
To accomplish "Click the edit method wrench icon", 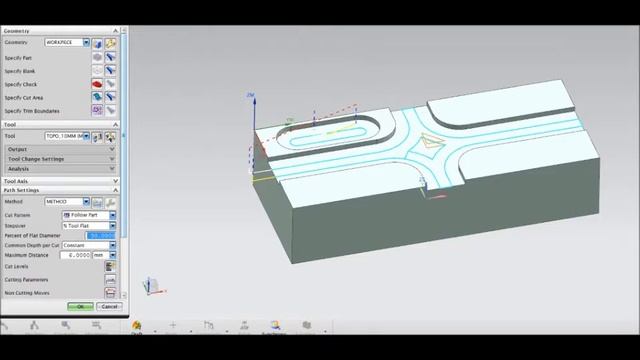I will point(110,202).
